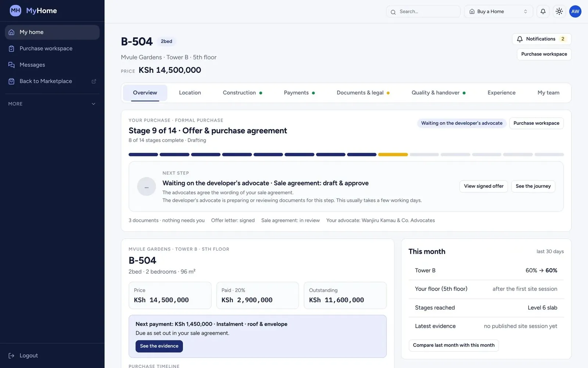Viewport: 588px width, 368px height.
Task: Click the Messages chat bubbles icon
Action: pos(11,65)
